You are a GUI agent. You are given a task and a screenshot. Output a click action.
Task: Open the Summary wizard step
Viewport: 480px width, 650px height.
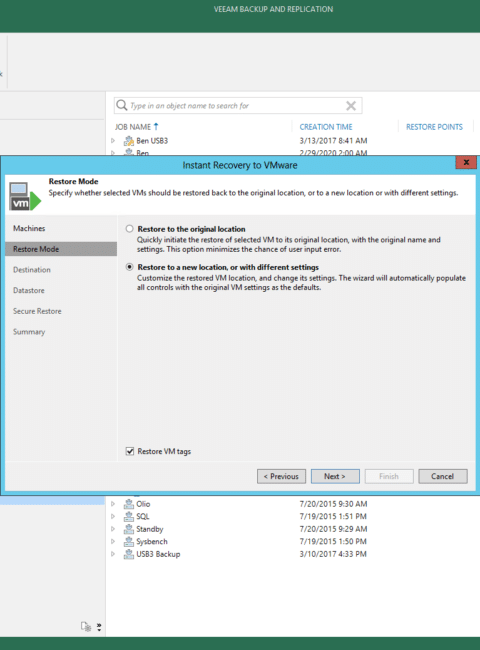pyautogui.click(x=29, y=332)
